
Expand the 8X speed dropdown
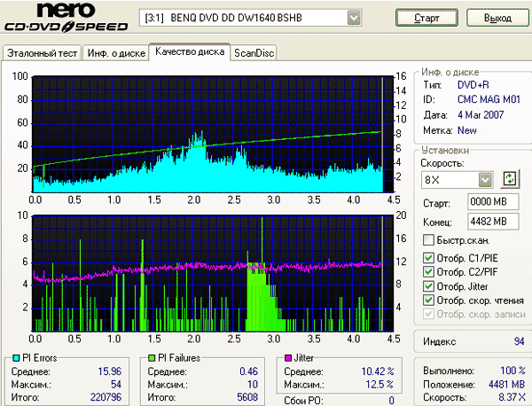click(x=486, y=180)
